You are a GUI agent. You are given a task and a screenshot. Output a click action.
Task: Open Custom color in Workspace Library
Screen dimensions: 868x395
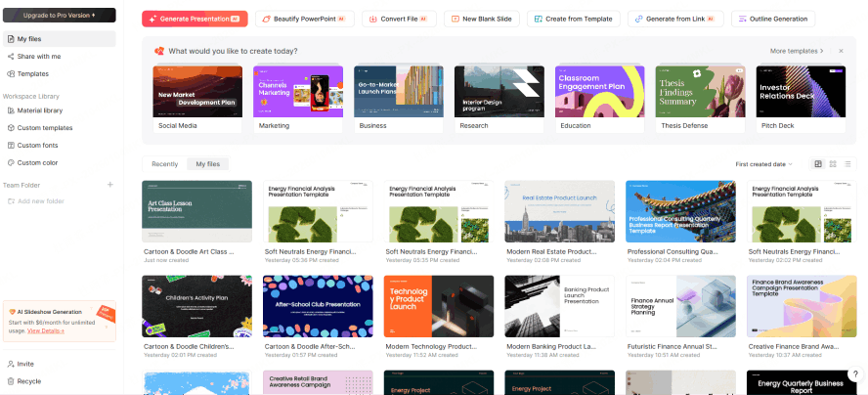(x=37, y=162)
